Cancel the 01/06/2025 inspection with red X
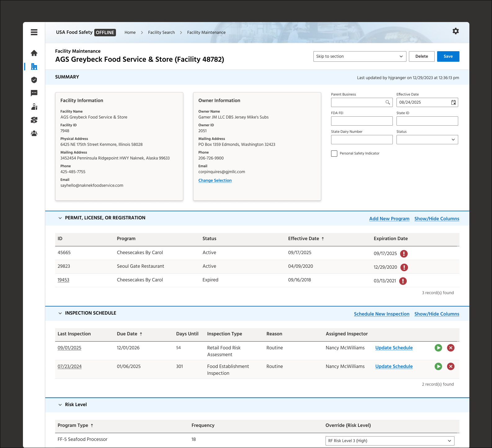 pyautogui.click(x=451, y=366)
